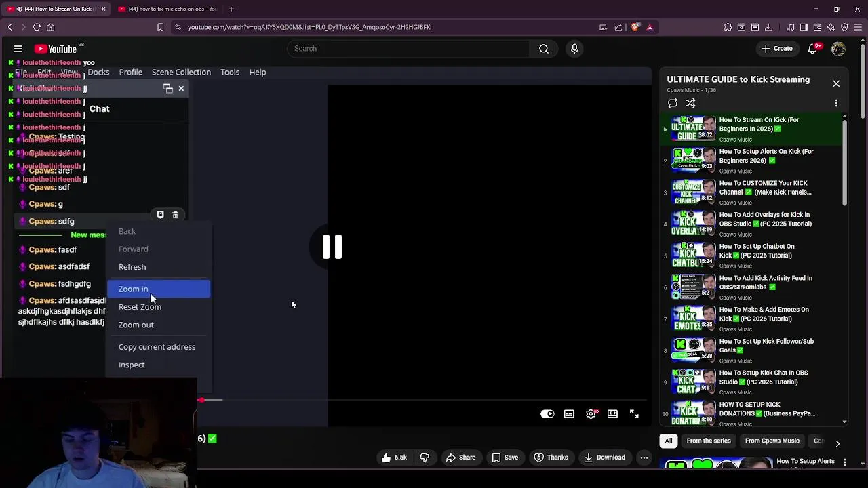Screen dimensions: 868x488
Task: Delete the Cpaws sdfg chat message
Action: pos(175,215)
